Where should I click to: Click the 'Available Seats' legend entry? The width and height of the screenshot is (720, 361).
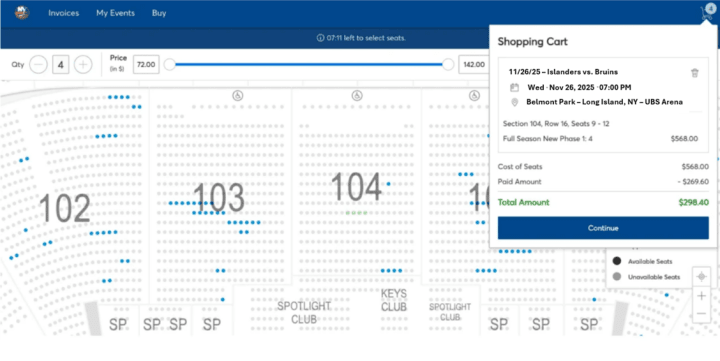tap(642, 261)
